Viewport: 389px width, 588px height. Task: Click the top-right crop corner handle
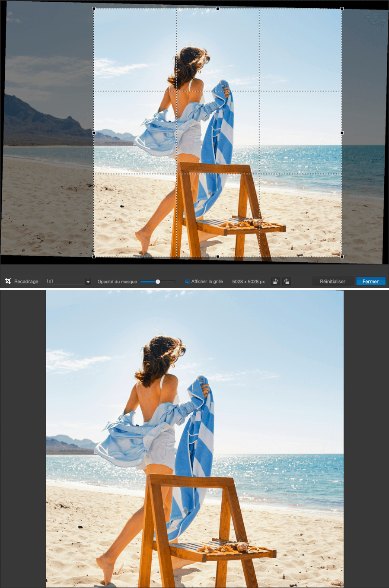point(342,9)
